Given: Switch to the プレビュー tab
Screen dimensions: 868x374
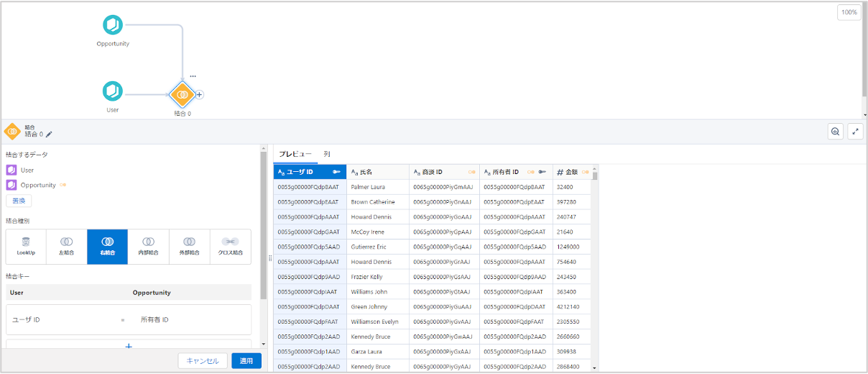Looking at the screenshot, I should 295,154.
